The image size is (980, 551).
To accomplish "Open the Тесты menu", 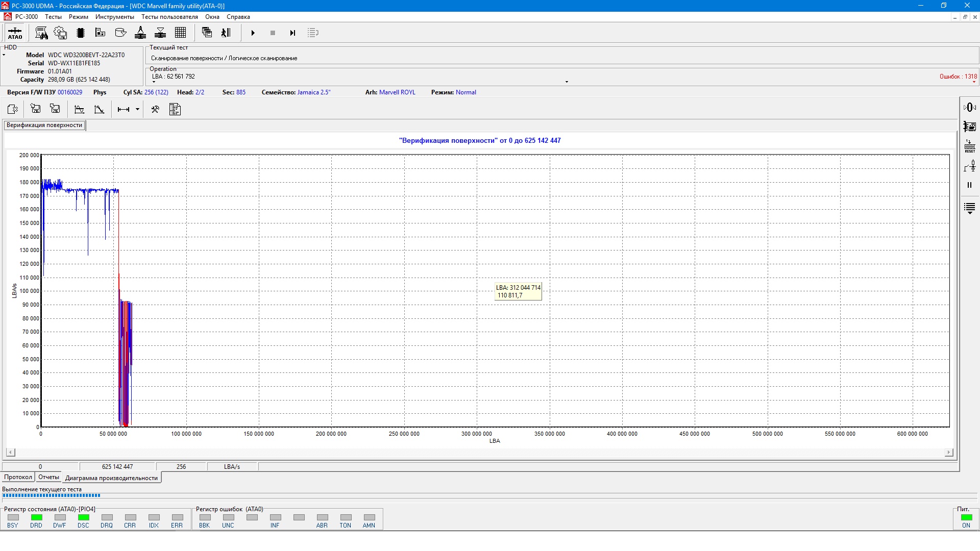I will (53, 17).
